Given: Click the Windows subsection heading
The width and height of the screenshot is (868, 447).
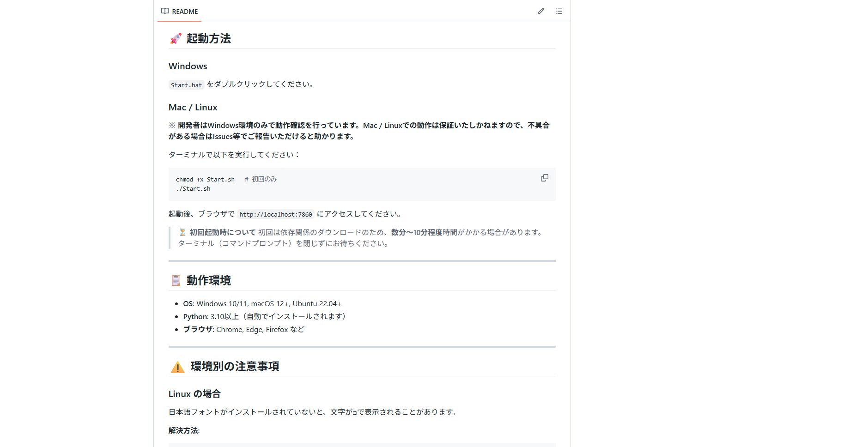Looking at the screenshot, I should coord(188,66).
